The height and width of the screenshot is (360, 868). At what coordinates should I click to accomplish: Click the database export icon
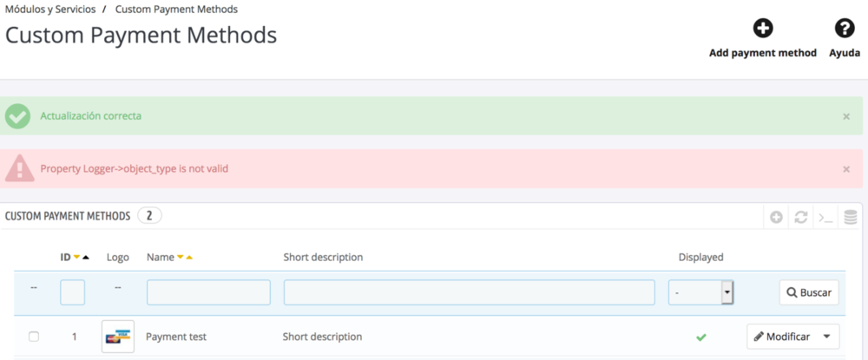point(851,217)
